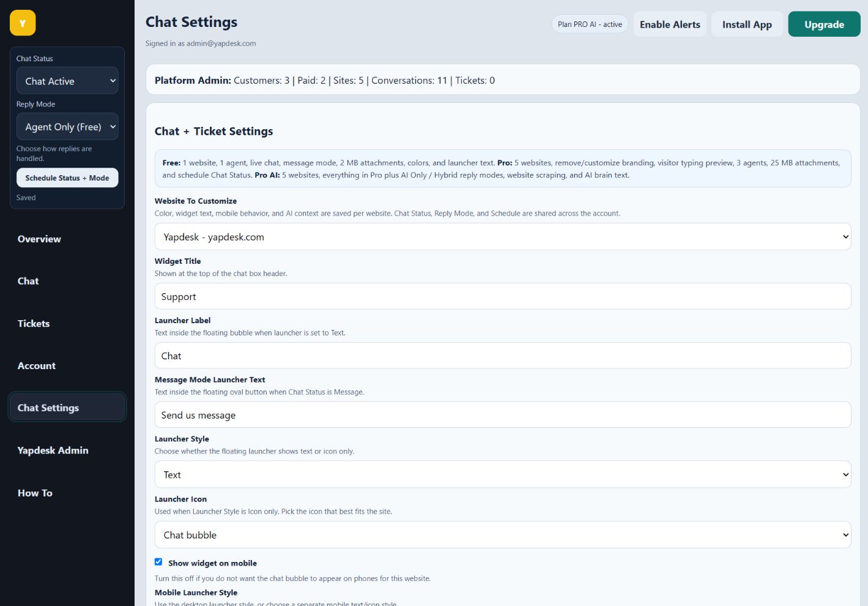Click the Chat + Ticket Settings heading
868x606 pixels.
(x=213, y=131)
